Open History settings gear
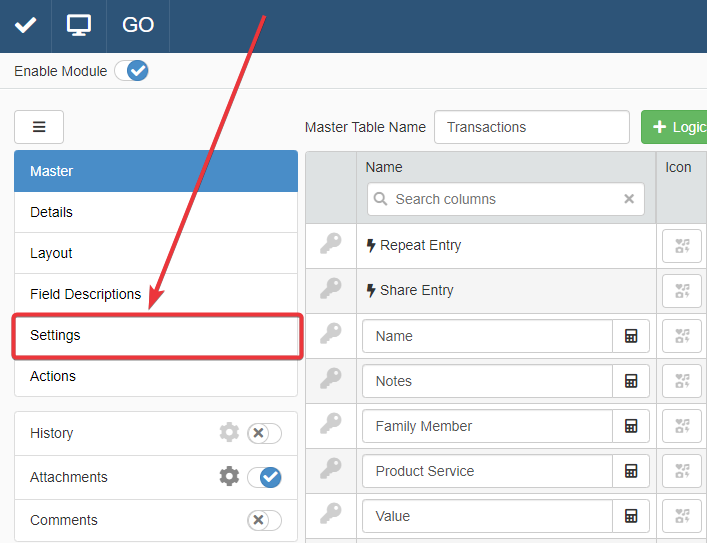 [x=229, y=433]
